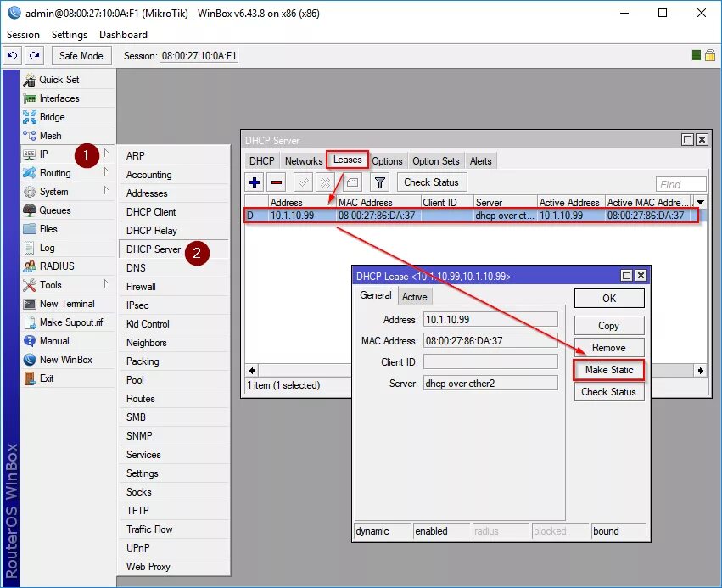Open Queues from the sidebar
Image resolution: width=722 pixels, height=588 pixels.
point(68,210)
